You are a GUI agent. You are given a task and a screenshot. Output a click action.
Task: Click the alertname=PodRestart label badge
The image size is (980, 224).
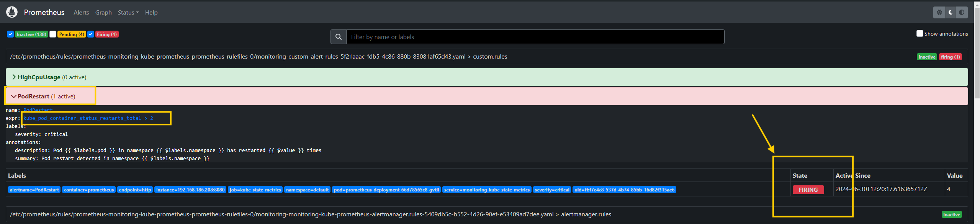[34, 190]
